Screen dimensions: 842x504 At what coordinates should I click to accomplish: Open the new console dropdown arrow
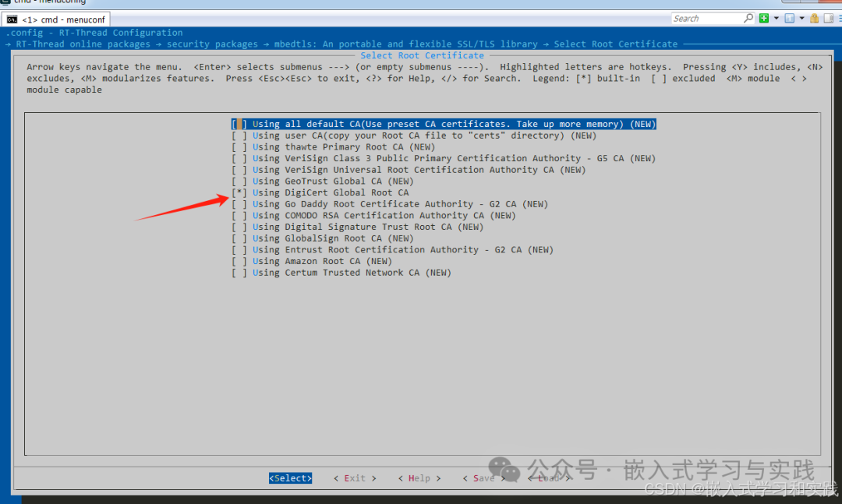(x=776, y=18)
